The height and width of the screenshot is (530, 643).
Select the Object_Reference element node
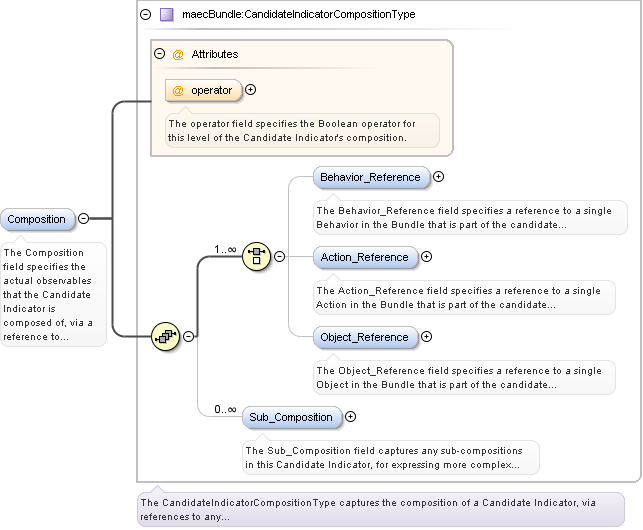(364, 337)
